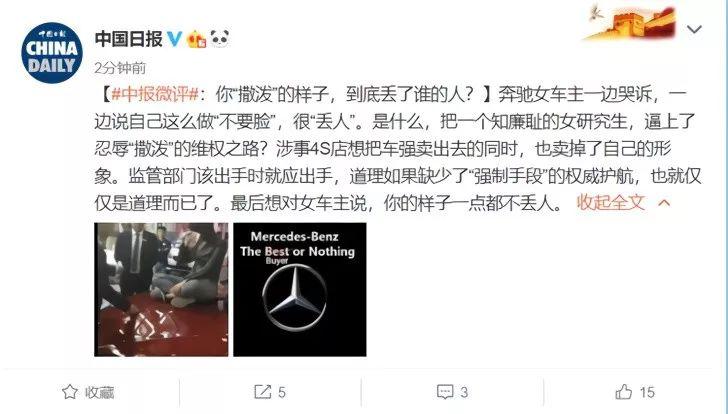Click the star favorite icon
Image resolution: width=728 pixels, height=414 pixels.
tap(70, 392)
